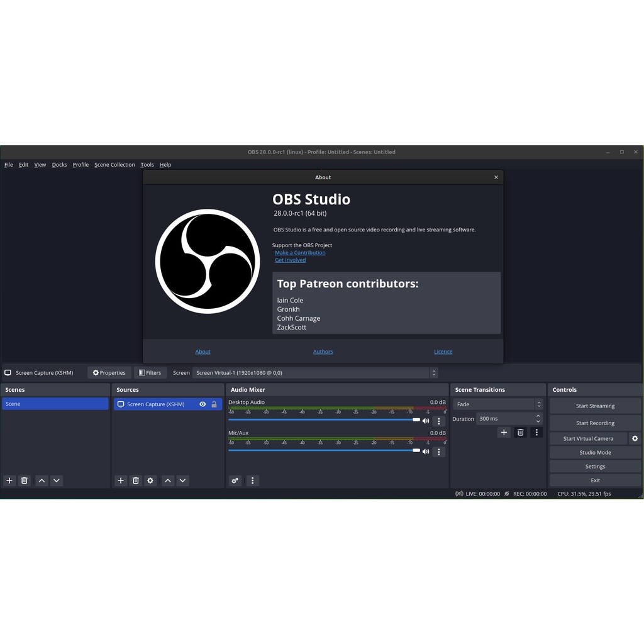Open About link in dialog footer

203,352
